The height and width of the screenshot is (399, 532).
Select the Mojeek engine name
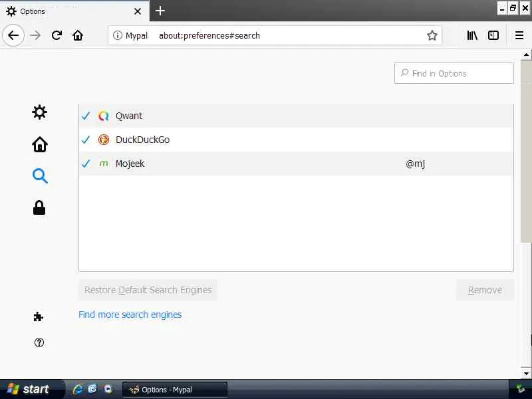point(130,164)
